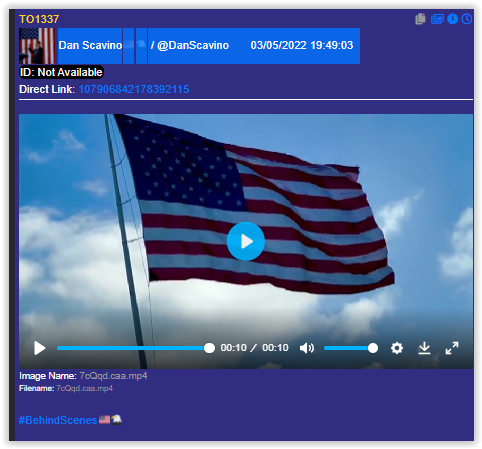Click the #BehindScenes hashtag
This screenshot has height=449, width=482.
[x=58, y=420]
